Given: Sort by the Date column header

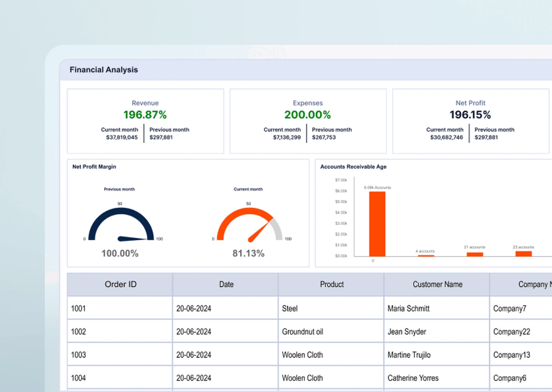Looking at the screenshot, I should (x=226, y=284).
